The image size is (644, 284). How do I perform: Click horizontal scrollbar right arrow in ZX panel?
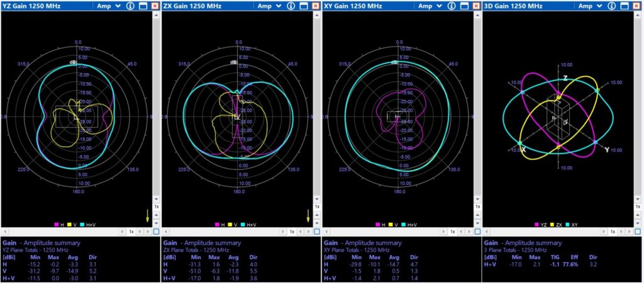[x=282, y=231]
